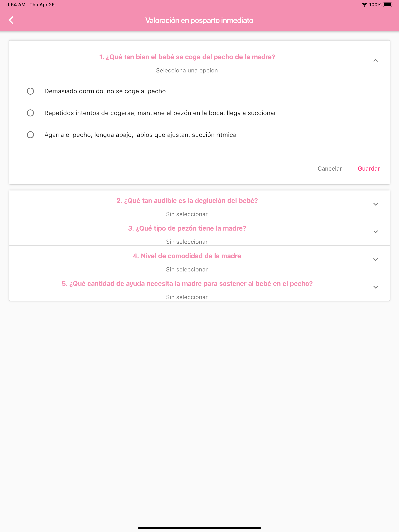This screenshot has height=532, width=399.
Task: Expand question 4 'Nivel de comodidad de la madre'
Action: (x=375, y=259)
